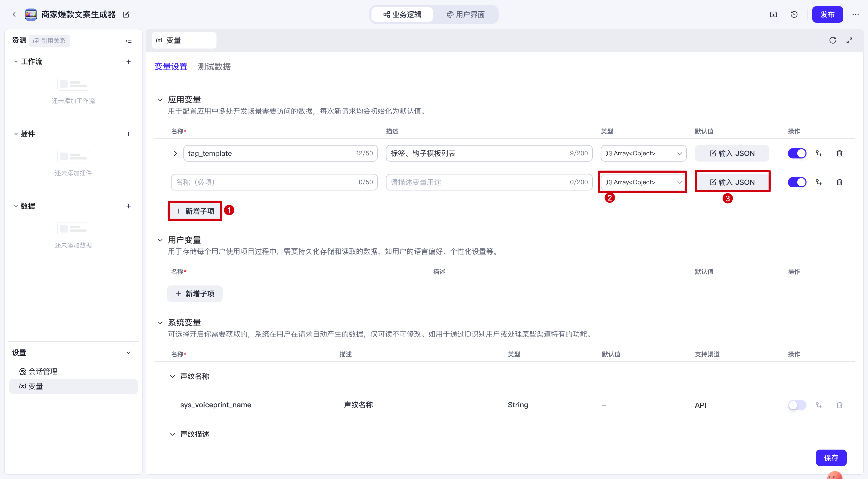868x479 pixels.
Task: Switch to 测试数据 tab
Action: click(x=214, y=67)
